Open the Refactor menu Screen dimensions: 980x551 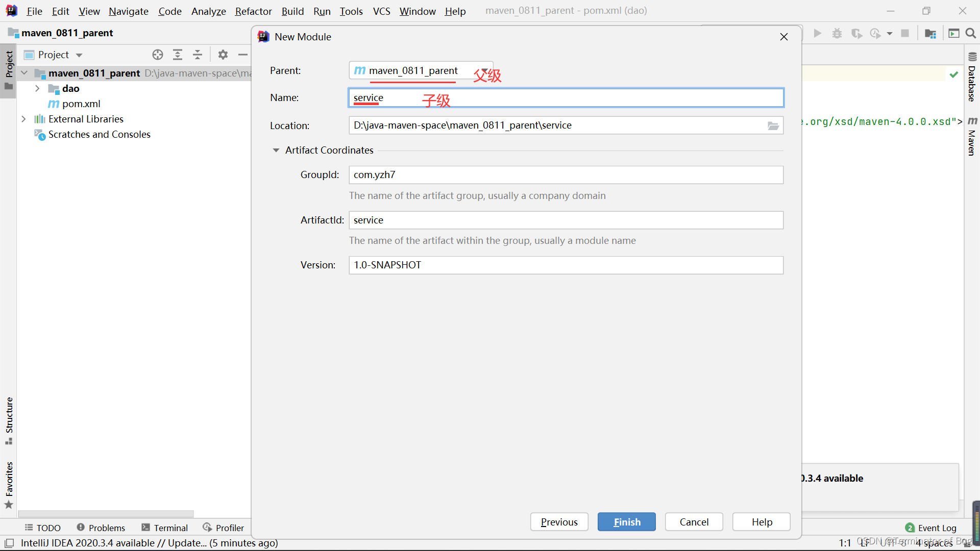pos(253,11)
